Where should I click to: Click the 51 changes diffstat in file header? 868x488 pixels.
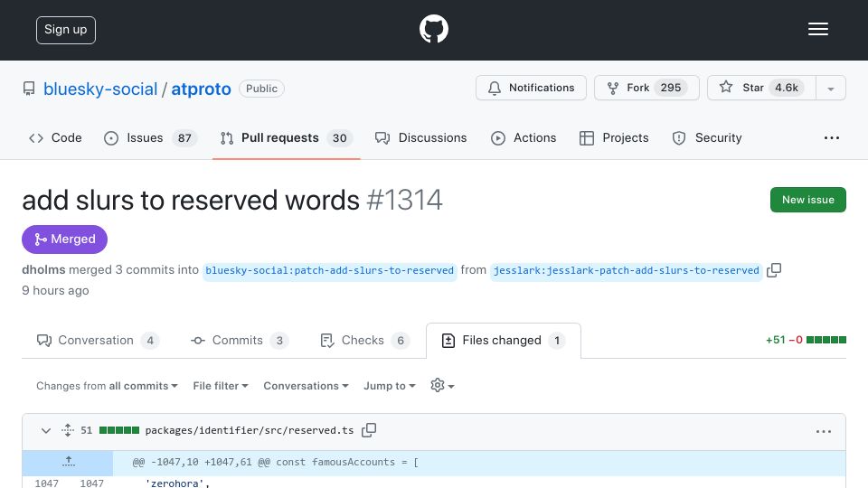[x=109, y=430]
